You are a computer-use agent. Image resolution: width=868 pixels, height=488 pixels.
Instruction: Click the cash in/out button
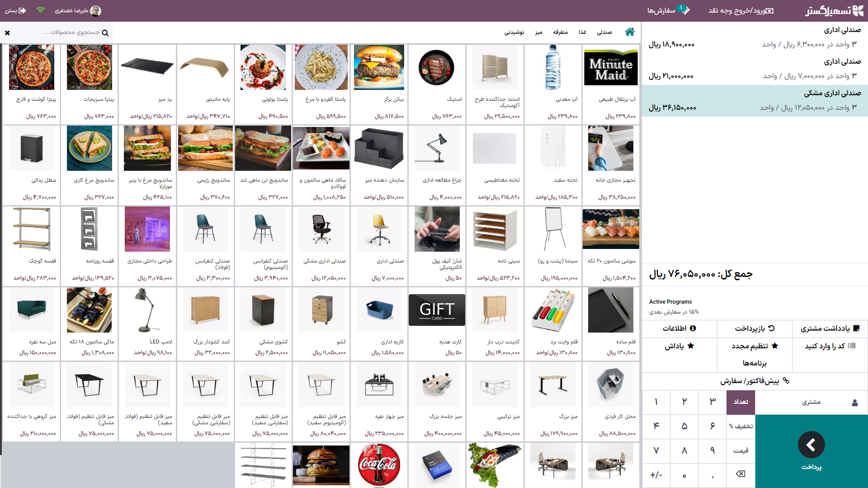click(x=741, y=10)
